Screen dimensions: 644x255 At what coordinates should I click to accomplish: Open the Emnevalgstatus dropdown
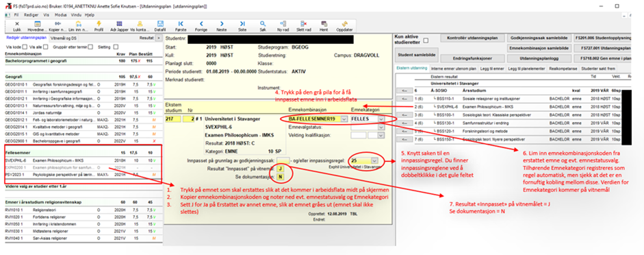coord(382,127)
